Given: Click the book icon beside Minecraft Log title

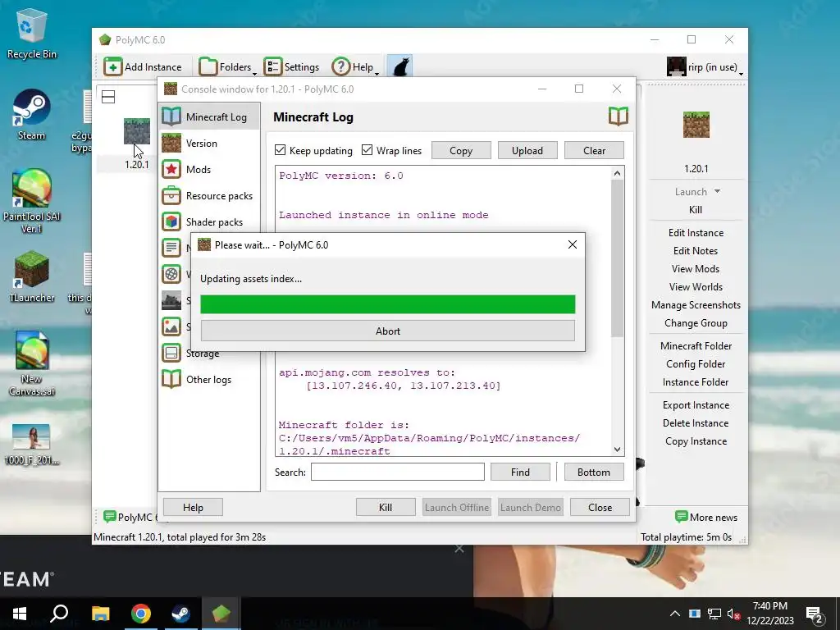Looking at the screenshot, I should point(619,116).
